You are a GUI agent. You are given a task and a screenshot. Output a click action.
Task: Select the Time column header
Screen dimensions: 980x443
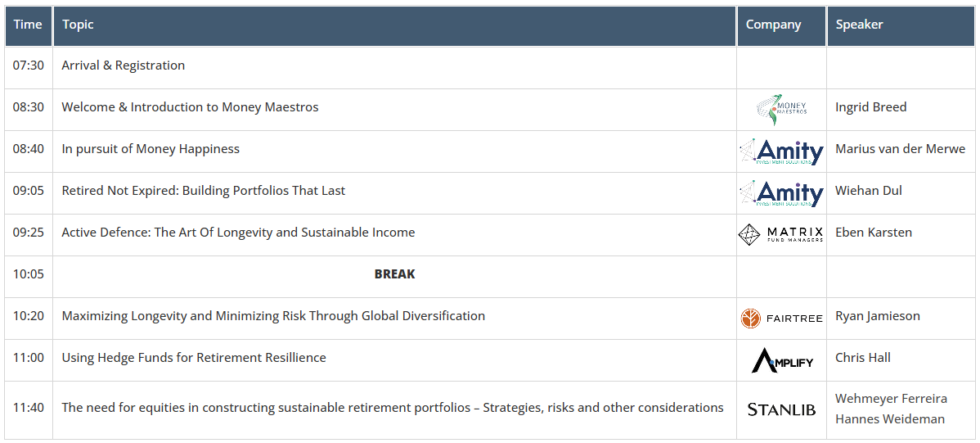pos(28,25)
